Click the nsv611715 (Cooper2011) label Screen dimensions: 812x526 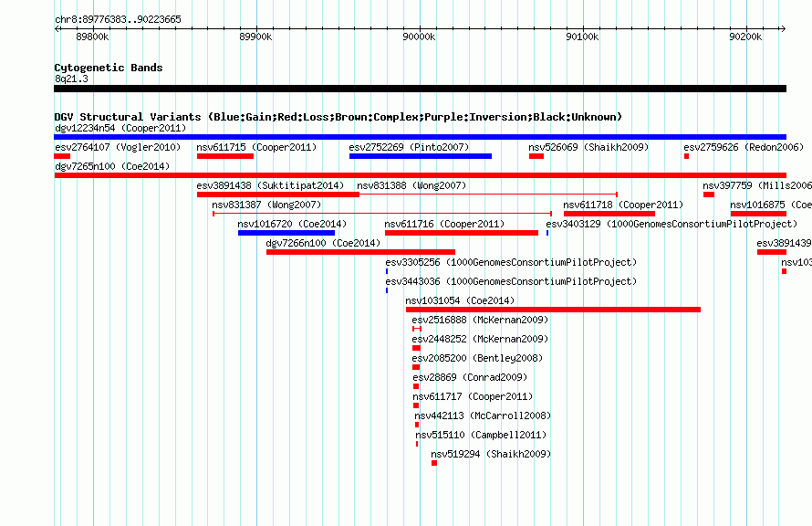(x=256, y=147)
